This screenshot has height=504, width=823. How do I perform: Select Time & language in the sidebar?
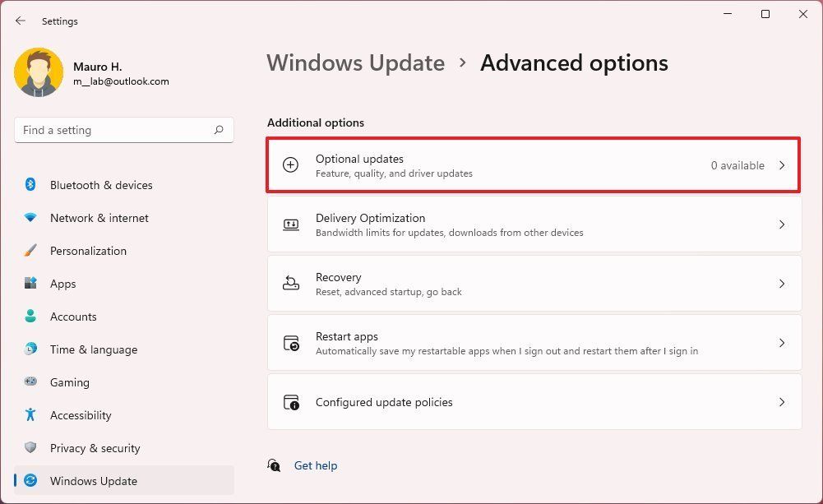[x=93, y=349]
